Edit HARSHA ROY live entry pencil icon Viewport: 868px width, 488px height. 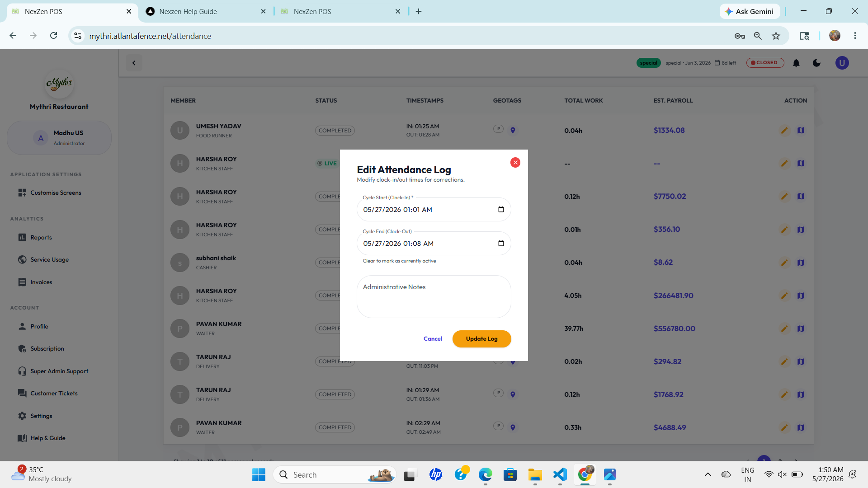pyautogui.click(x=784, y=164)
